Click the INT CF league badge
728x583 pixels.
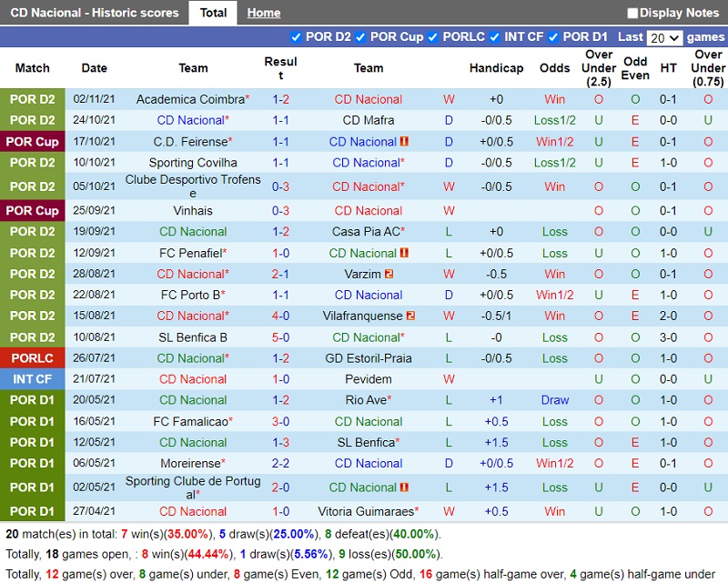[33, 379]
